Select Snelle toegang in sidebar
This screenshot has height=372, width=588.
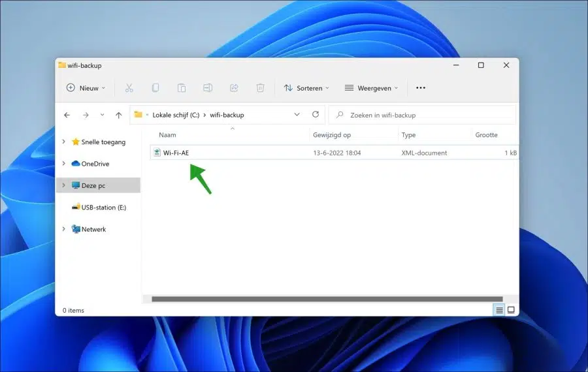tap(103, 142)
